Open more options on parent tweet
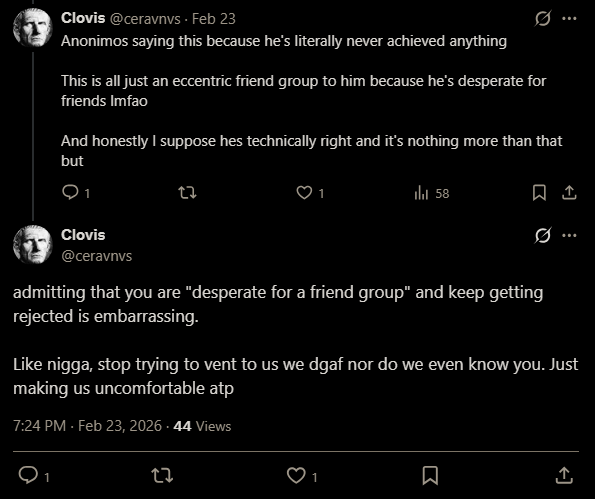595x499 pixels. [569, 18]
